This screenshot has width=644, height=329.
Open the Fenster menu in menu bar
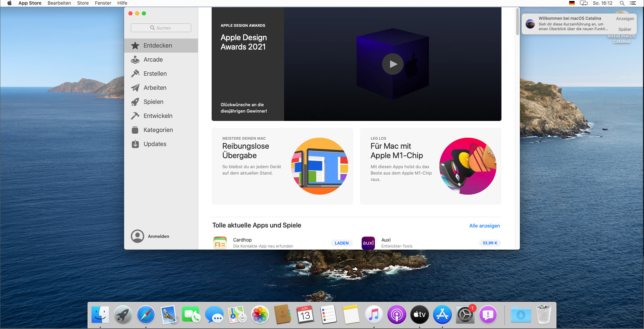(103, 3)
